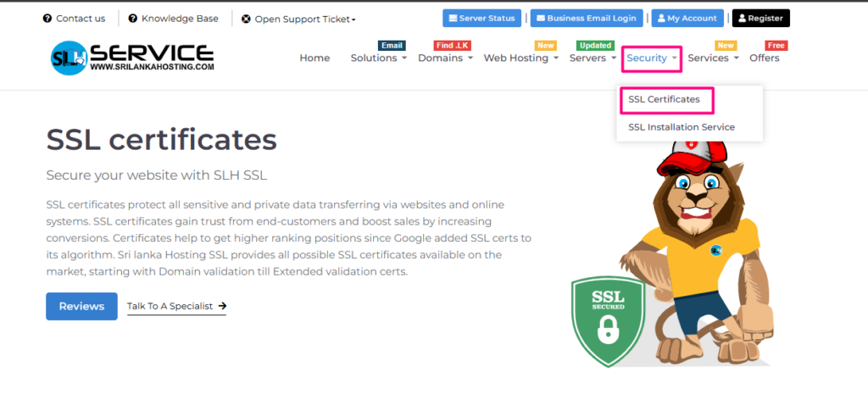
Task: Select SSL Certificates from Security menu
Action: 665,99
